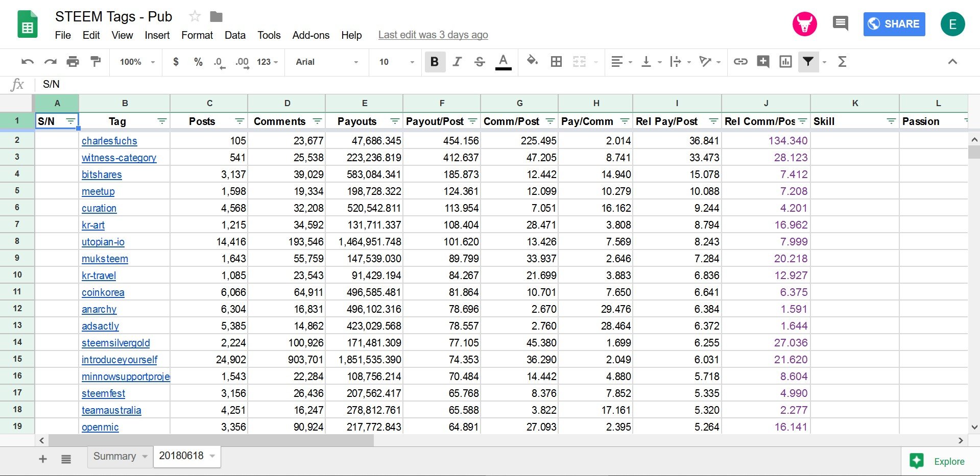Increase decimal places icon
The width and height of the screenshot is (980, 476).
242,63
